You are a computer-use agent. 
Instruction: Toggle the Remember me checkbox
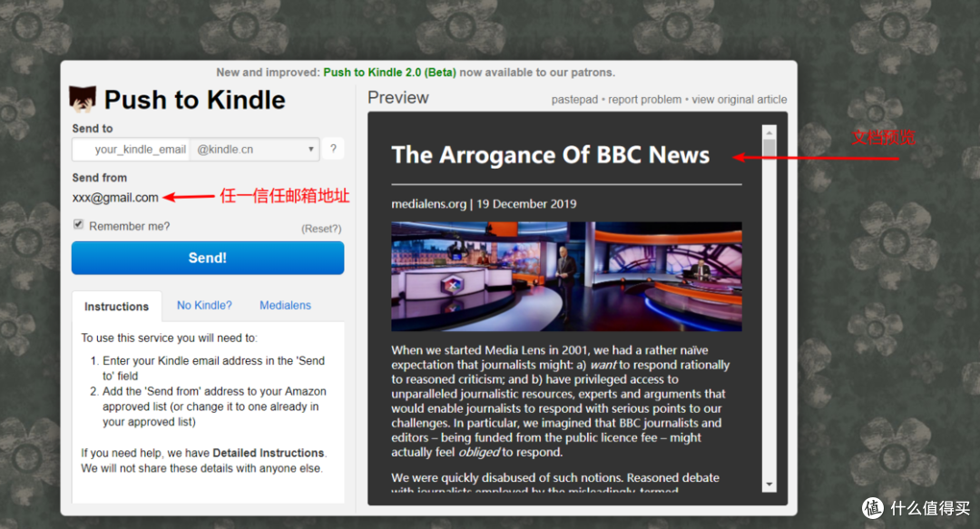pyautogui.click(x=78, y=224)
